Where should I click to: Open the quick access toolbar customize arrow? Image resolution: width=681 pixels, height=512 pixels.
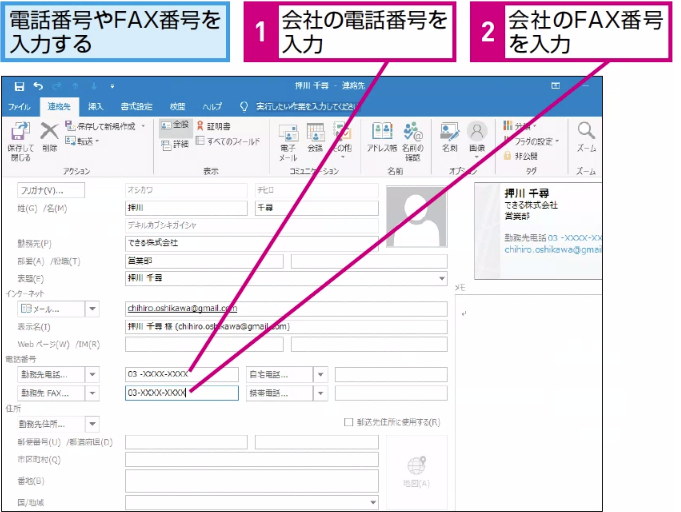pyautogui.click(x=112, y=86)
